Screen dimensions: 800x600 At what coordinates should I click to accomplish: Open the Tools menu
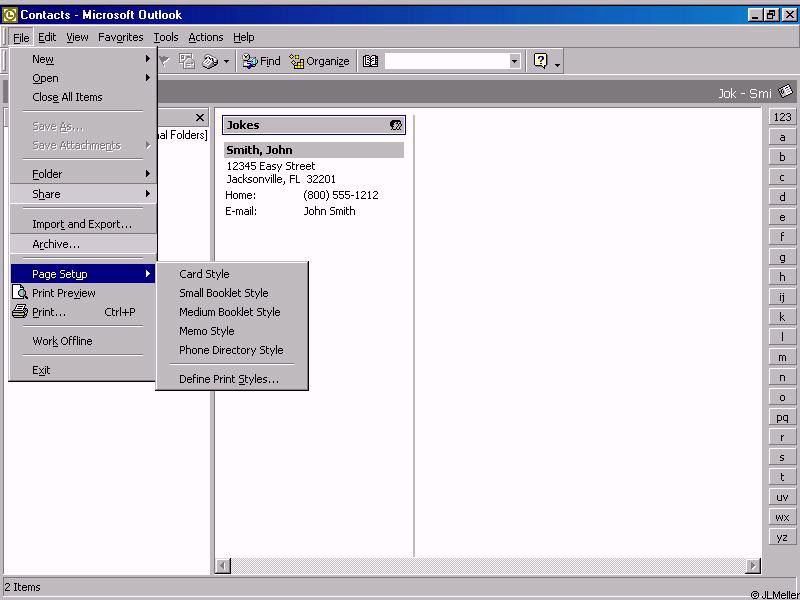166,37
